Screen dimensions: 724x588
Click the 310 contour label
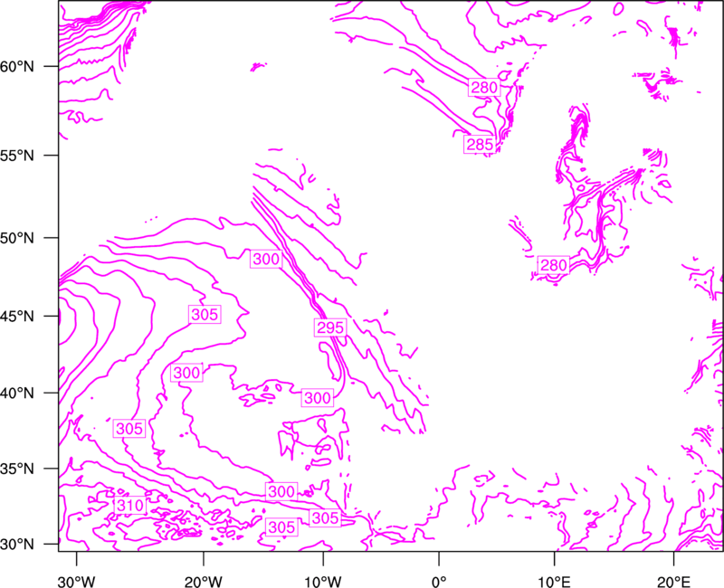click(130, 506)
